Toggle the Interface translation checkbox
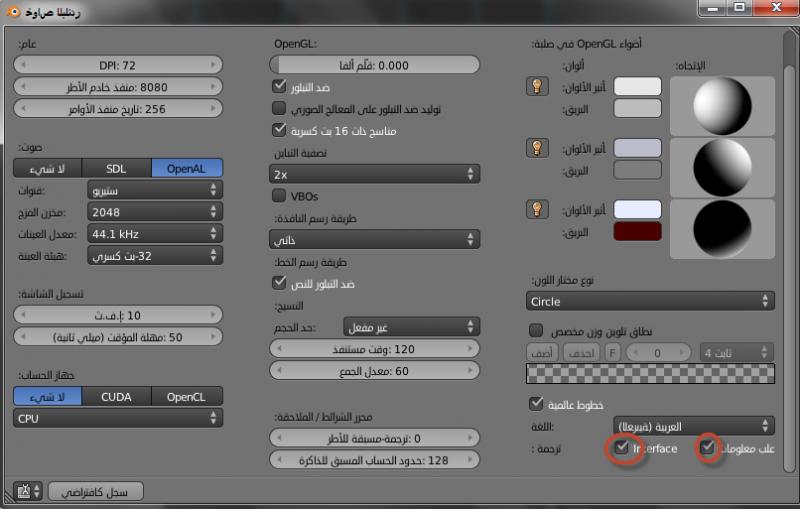800x509 pixels. pyautogui.click(x=621, y=448)
